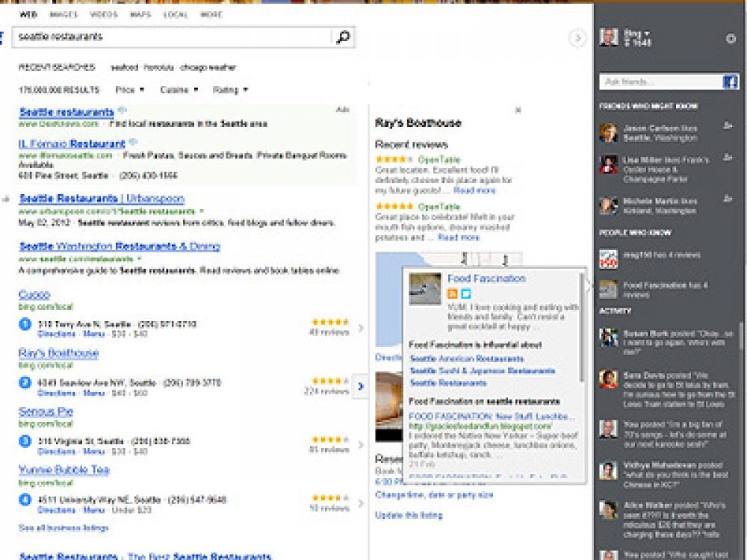Collapse the Ray's Boathouse listing chevron
This screenshot has width=747, height=560.
coord(361,386)
